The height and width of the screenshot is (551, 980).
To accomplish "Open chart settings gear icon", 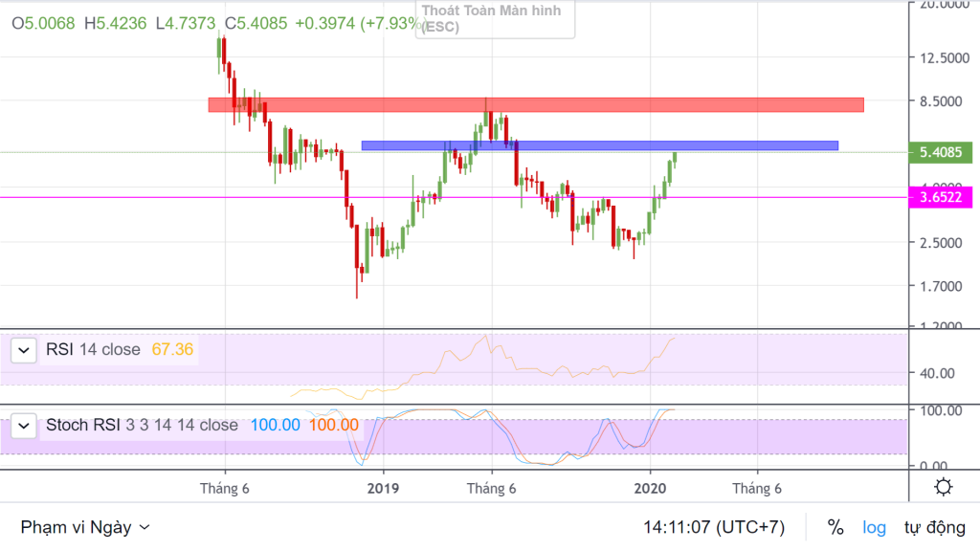I will [x=943, y=488].
